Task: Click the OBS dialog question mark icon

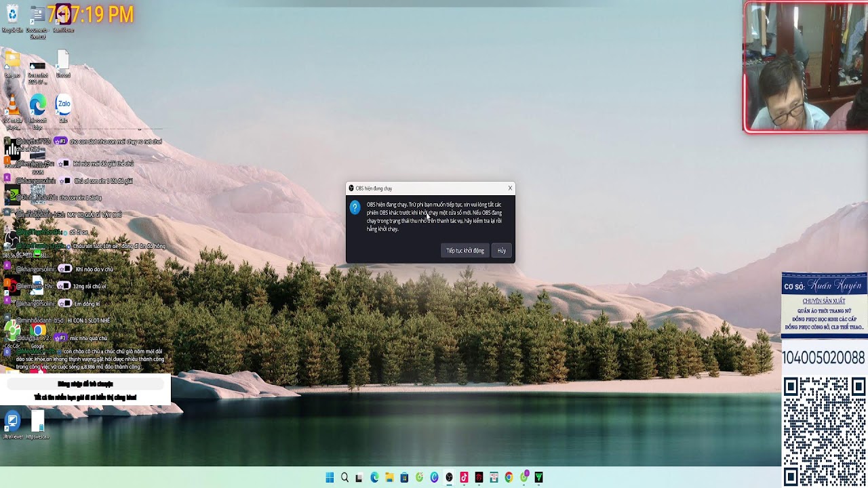Action: coord(355,207)
